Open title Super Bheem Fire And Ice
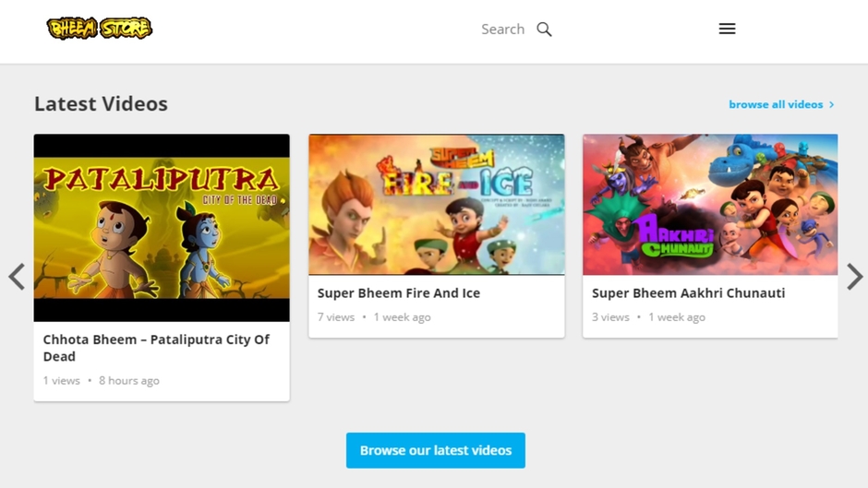The height and width of the screenshot is (488, 868). pyautogui.click(x=399, y=293)
